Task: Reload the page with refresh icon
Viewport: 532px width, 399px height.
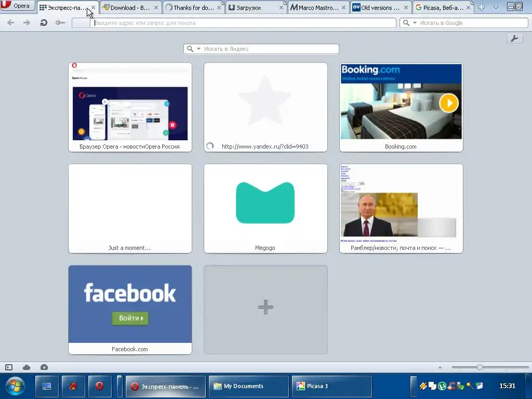Action: click(44, 23)
